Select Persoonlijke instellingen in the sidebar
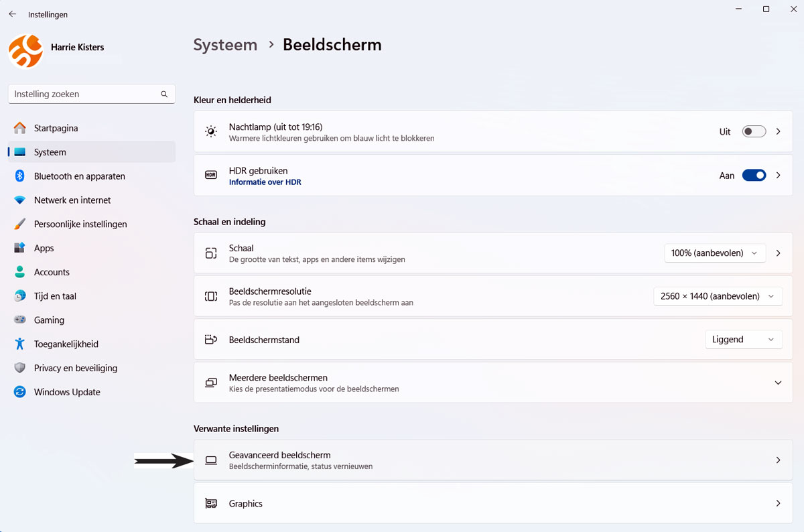 pyautogui.click(x=80, y=224)
